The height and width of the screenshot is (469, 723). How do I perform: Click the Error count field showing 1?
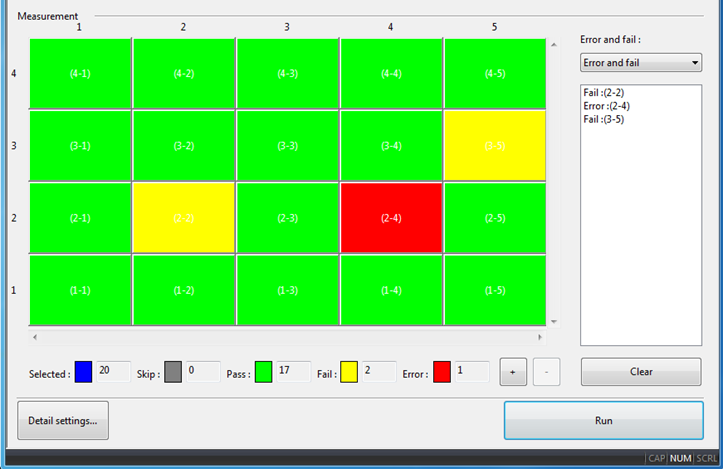pyautogui.click(x=472, y=371)
